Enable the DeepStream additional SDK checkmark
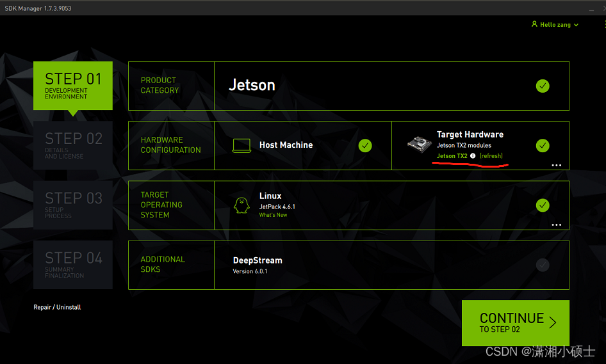The height and width of the screenshot is (364, 606). click(543, 265)
